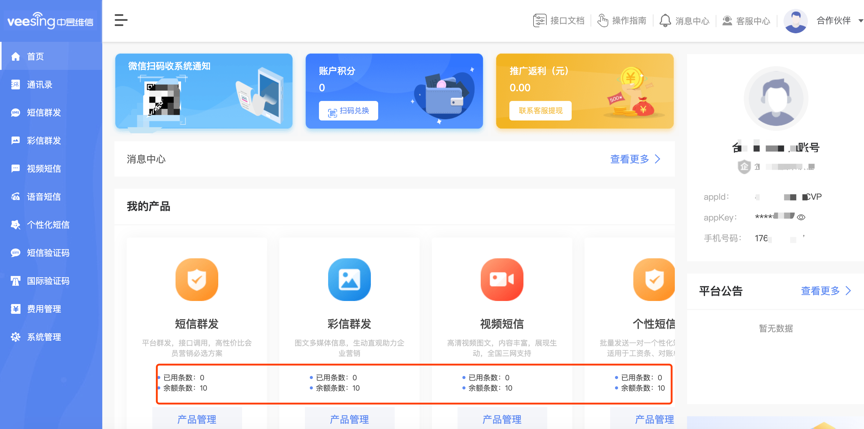Click the 接口文档 document icon
This screenshot has height=429, width=864.
(x=539, y=21)
